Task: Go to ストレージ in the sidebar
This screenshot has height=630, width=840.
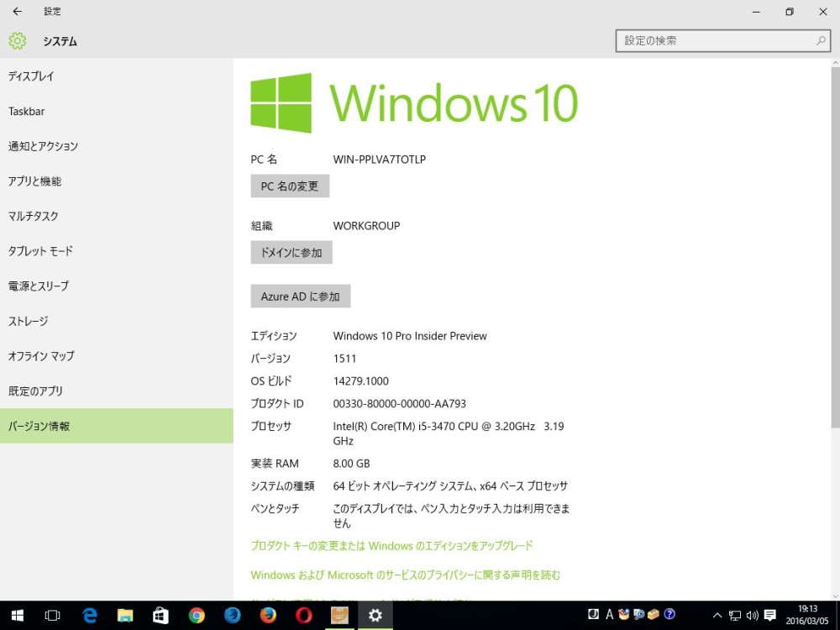Action: click(x=29, y=322)
